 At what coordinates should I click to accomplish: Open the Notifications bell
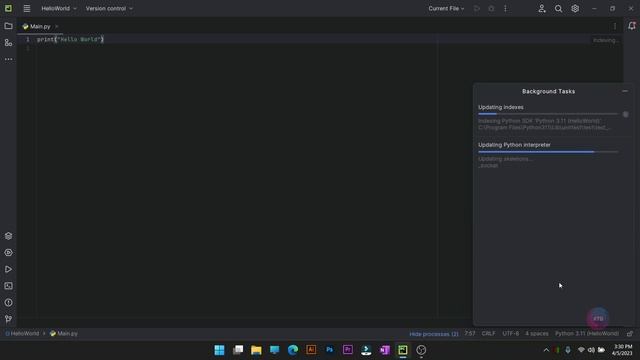(632, 26)
